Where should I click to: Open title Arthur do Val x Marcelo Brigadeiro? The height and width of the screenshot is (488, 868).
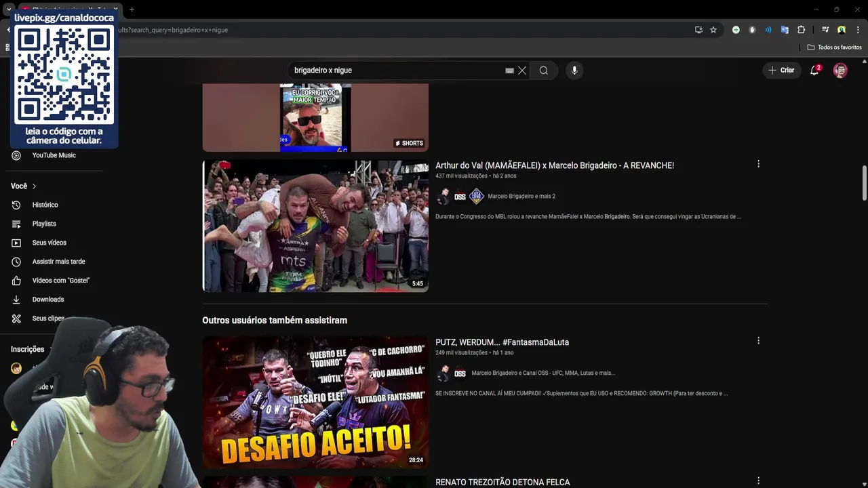(x=555, y=165)
